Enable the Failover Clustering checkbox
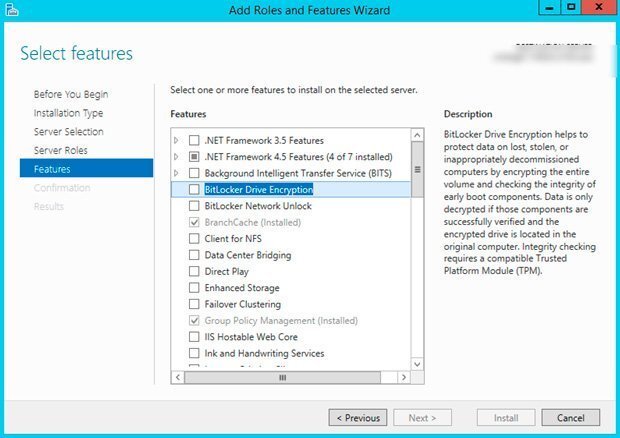Image resolution: width=620 pixels, height=438 pixels. pos(194,304)
